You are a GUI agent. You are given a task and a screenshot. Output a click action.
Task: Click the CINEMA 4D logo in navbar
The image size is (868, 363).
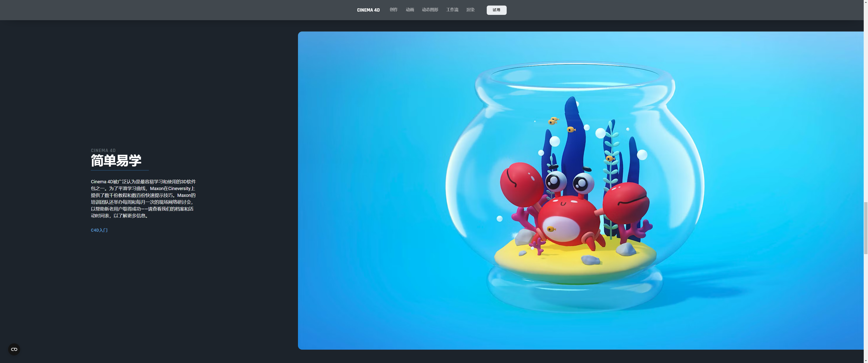click(368, 10)
